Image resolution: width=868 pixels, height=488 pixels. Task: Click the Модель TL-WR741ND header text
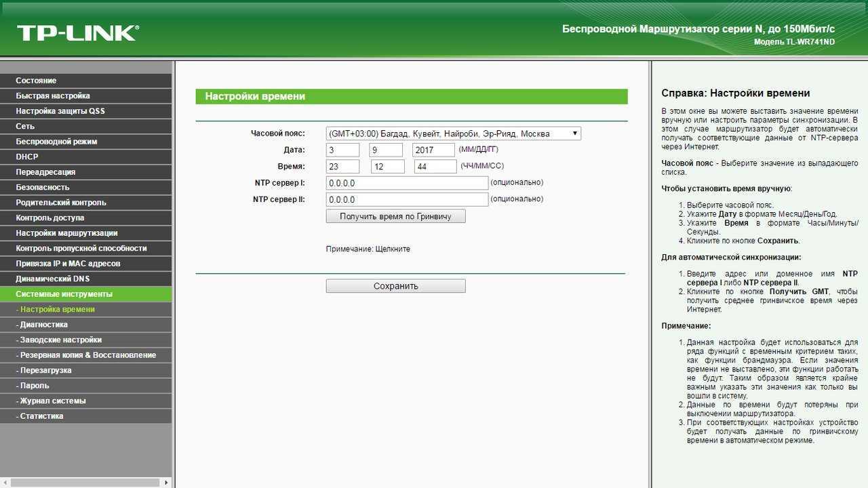pyautogui.click(x=794, y=42)
